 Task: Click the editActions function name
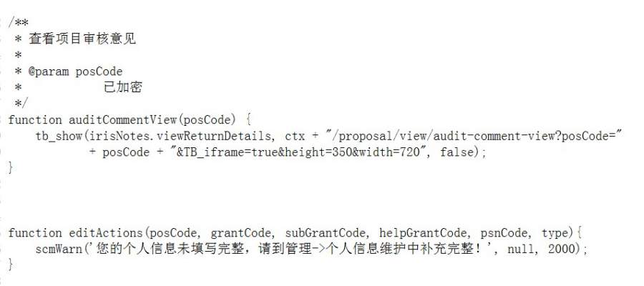(106, 234)
